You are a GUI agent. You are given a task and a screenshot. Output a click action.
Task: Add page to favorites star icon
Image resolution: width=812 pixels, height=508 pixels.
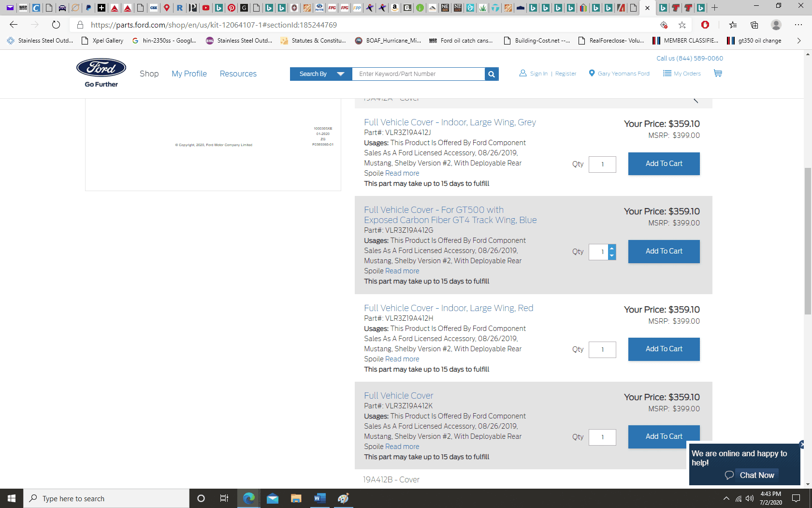point(682,25)
